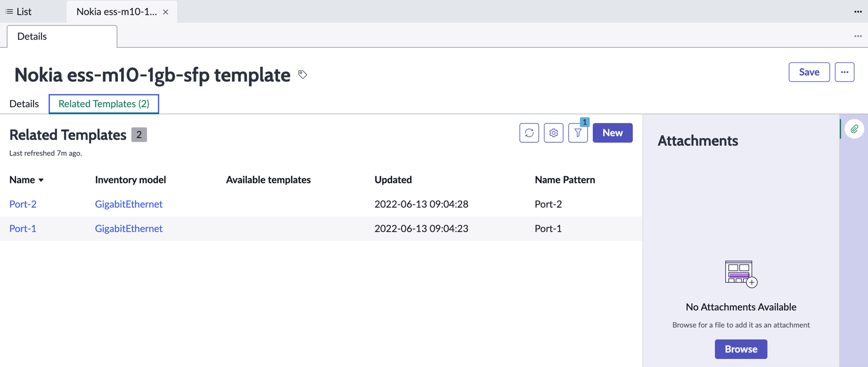The width and height of the screenshot is (868, 367).
Task: Open the tab bar more options ellipsis
Action: click(858, 36)
